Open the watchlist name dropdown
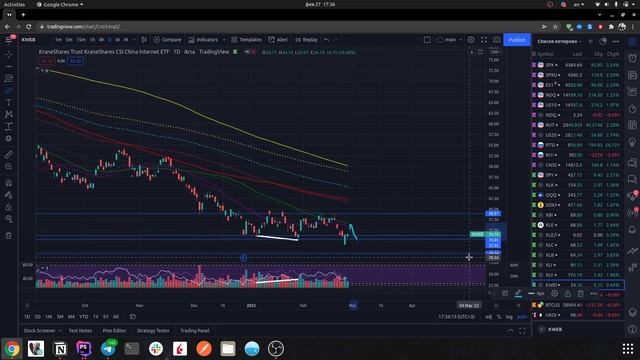 [559, 41]
